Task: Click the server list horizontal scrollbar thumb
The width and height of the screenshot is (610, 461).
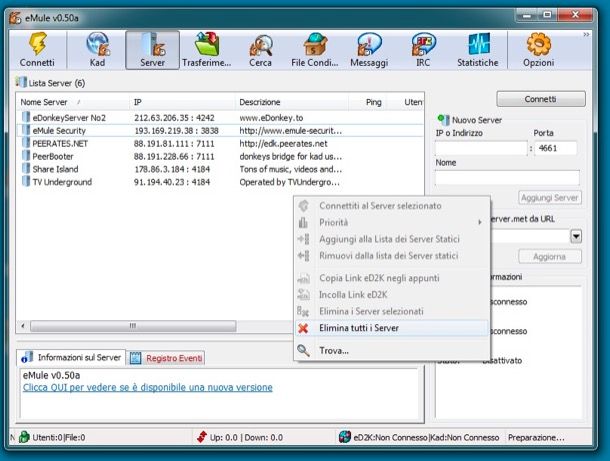Action: click(x=133, y=326)
